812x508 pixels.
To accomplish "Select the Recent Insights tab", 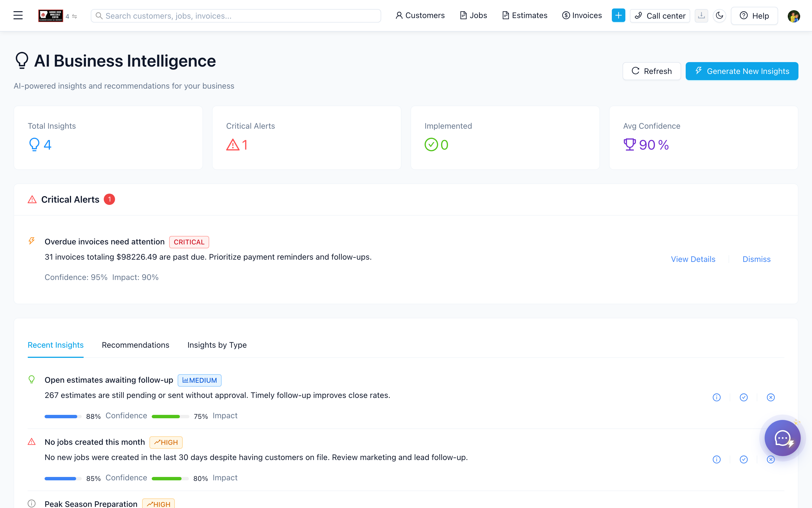I will tap(56, 345).
